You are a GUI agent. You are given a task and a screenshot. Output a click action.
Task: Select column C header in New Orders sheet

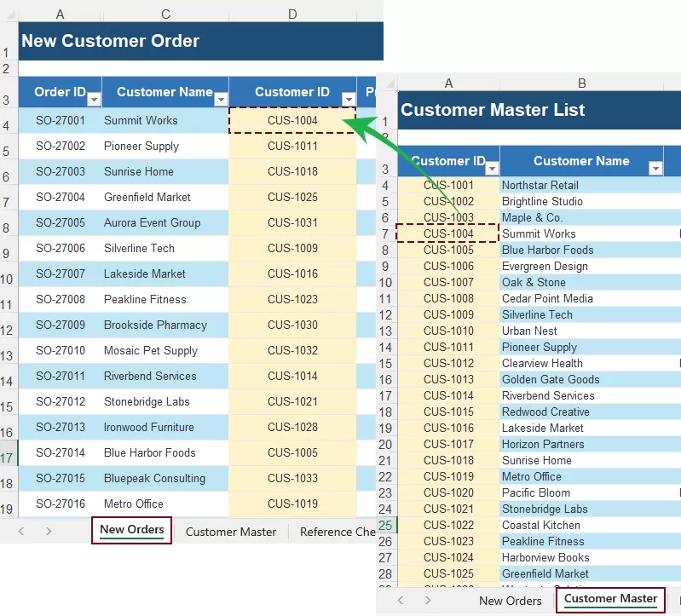point(165,14)
